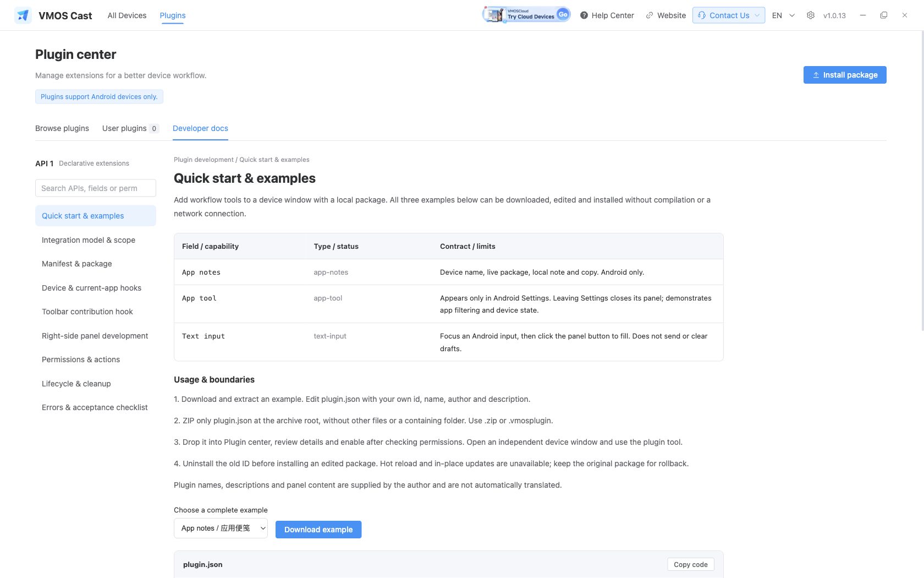Click the text-input type value
The height and width of the screenshot is (578, 924).
tap(330, 336)
